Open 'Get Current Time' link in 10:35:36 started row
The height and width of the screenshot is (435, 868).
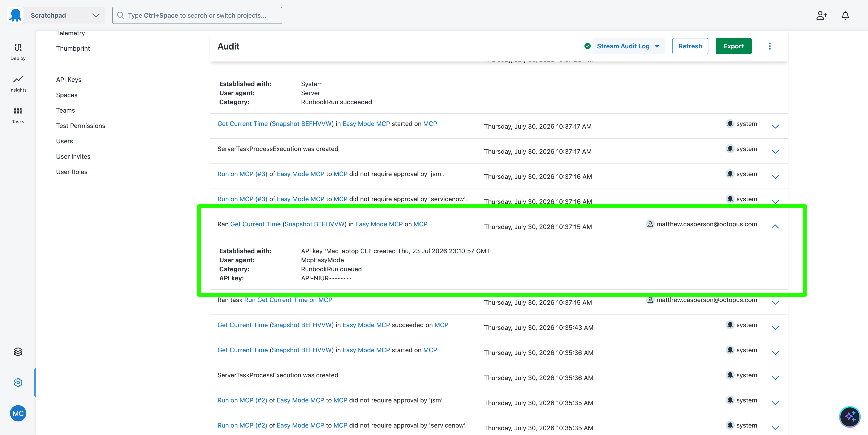(243, 350)
